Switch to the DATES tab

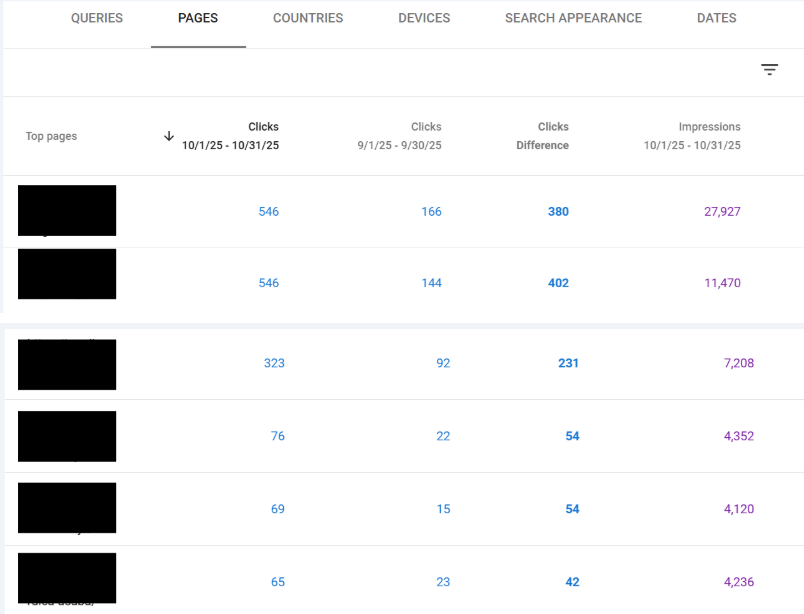coord(716,18)
